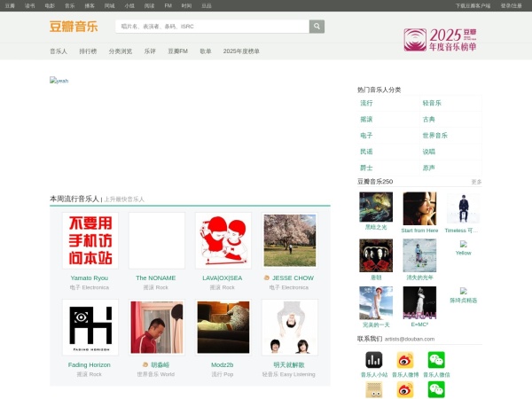This screenshot has height=399, width=532.
Task: Open the 乐评 nav item
Action: [x=150, y=51]
